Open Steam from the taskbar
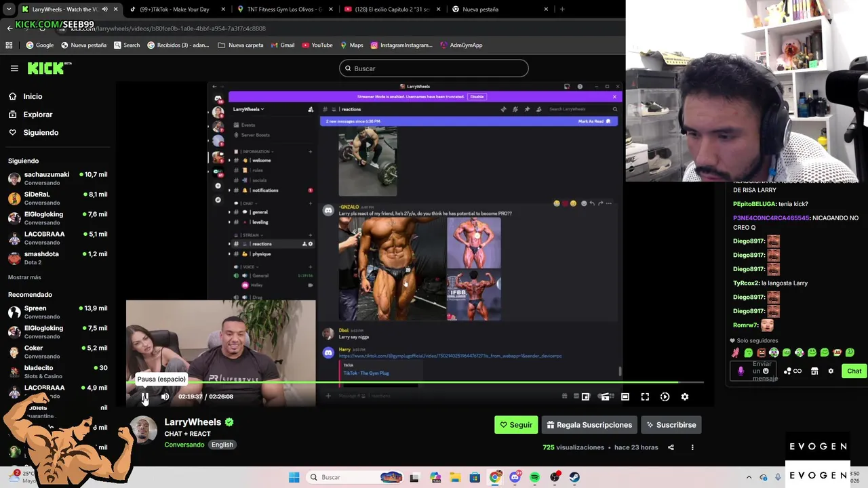868x488 pixels. [574, 477]
